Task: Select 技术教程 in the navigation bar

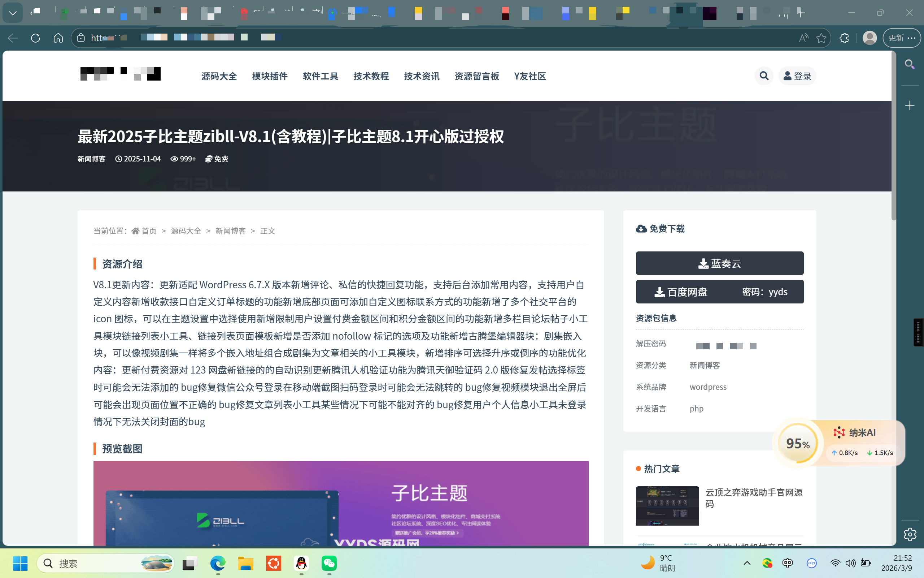Action: pos(371,76)
